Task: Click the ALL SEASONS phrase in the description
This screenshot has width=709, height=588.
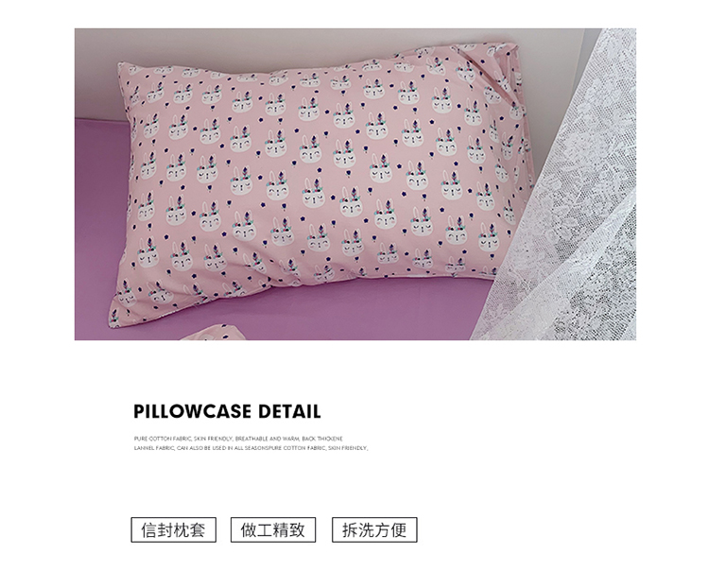Action: click(252, 448)
